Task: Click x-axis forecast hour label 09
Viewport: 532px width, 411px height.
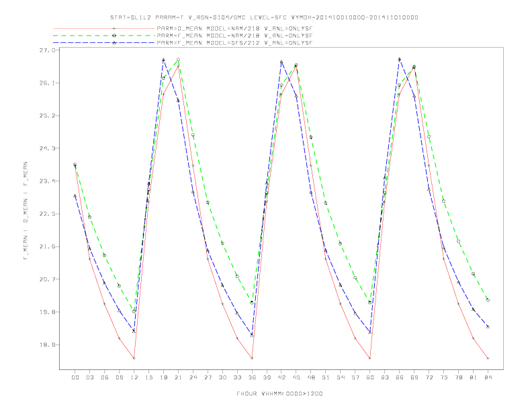Action: 119,377
